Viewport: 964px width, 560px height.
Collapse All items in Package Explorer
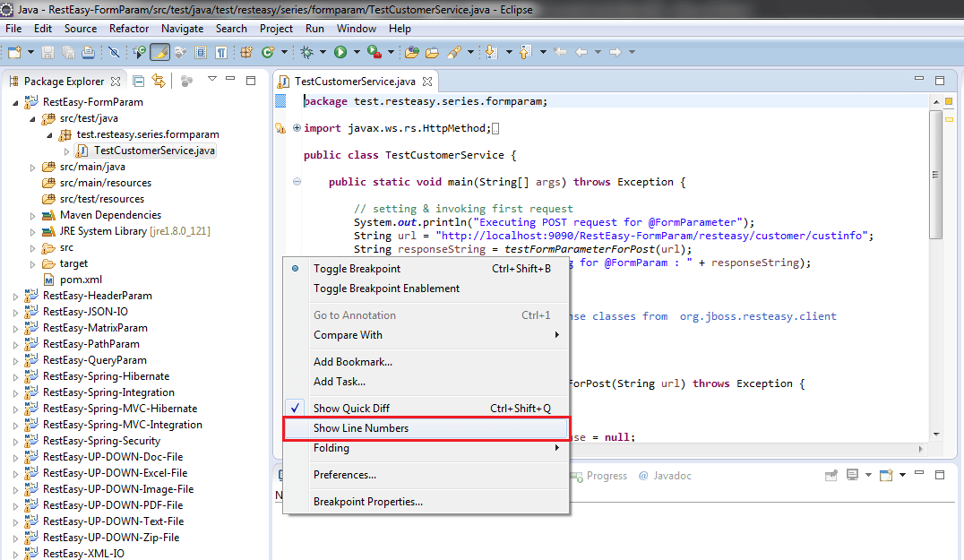(139, 81)
